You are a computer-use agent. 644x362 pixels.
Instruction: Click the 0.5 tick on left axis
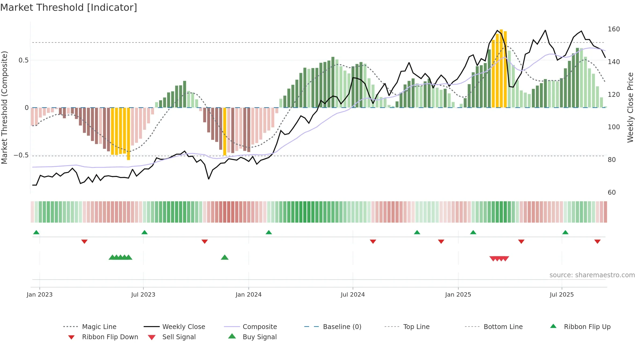pyautogui.click(x=24, y=60)
